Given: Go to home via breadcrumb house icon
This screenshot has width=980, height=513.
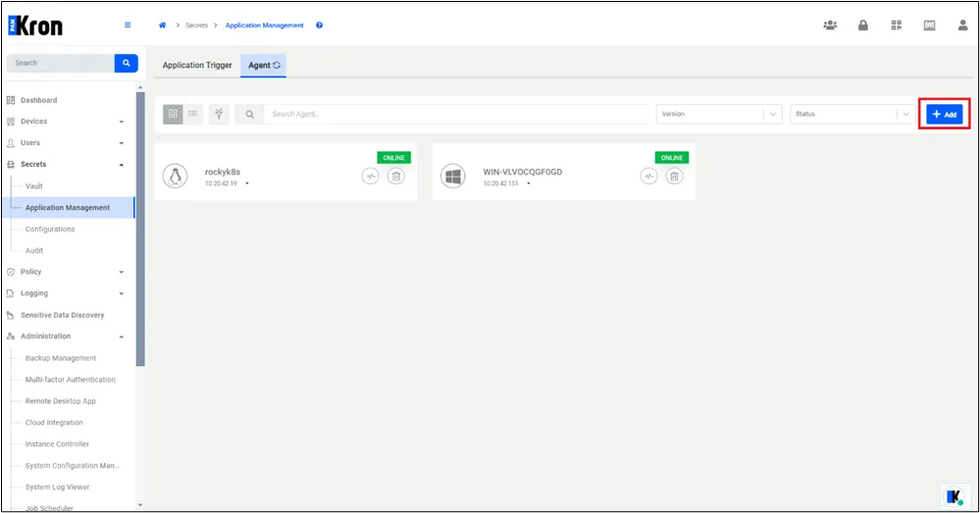Looking at the screenshot, I should [163, 25].
